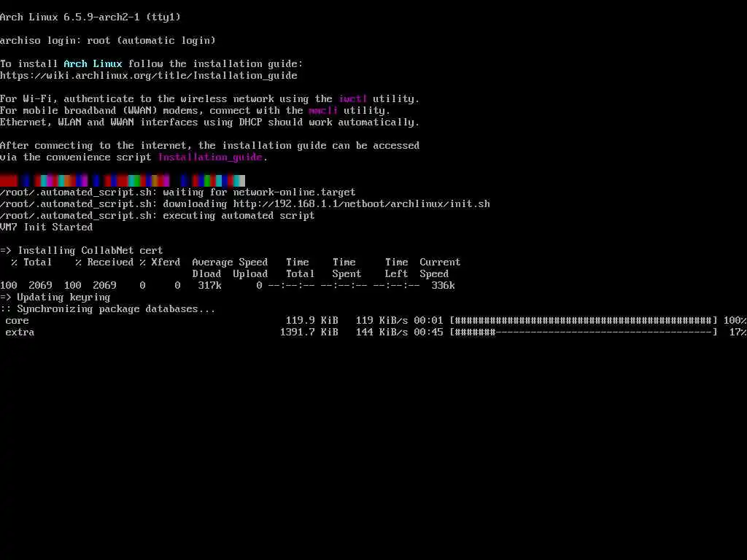The width and height of the screenshot is (747, 560).
Task: Click the "Upload" sub-header
Action: pos(251,274)
